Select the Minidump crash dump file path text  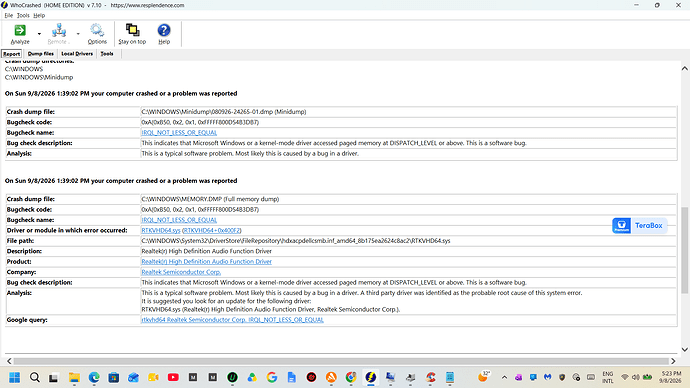(x=224, y=112)
